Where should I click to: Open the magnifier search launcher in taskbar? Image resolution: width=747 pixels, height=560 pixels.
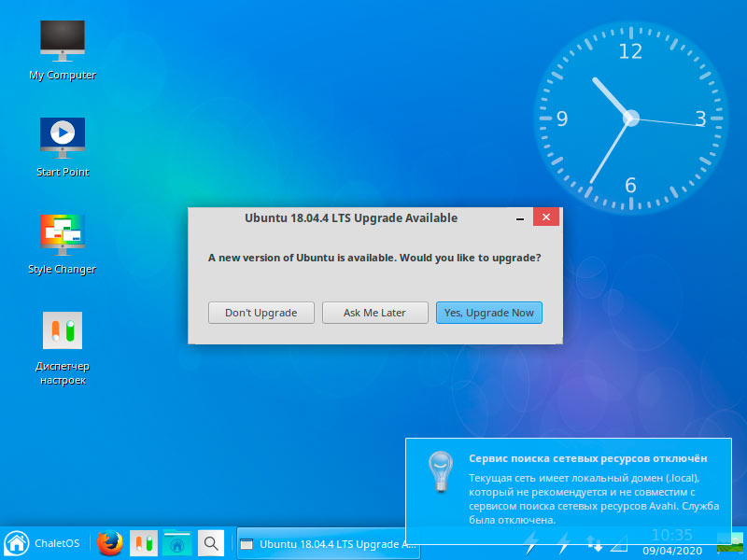[211, 543]
